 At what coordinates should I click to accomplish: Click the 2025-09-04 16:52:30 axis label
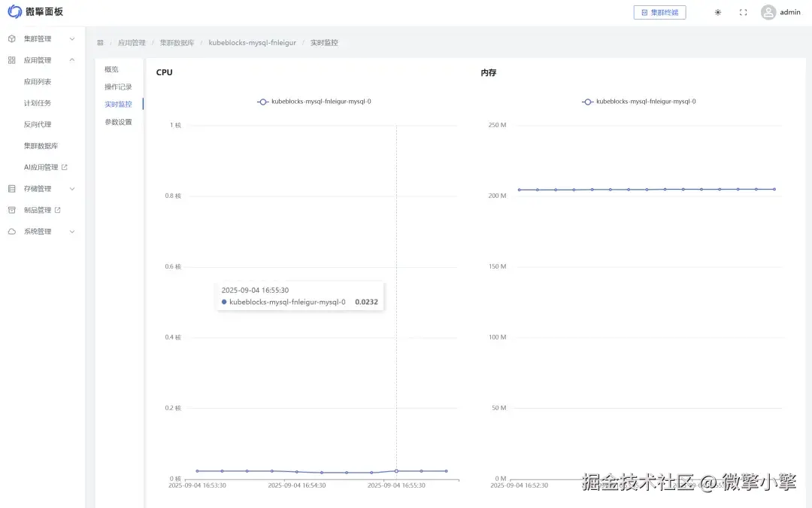click(x=520, y=485)
